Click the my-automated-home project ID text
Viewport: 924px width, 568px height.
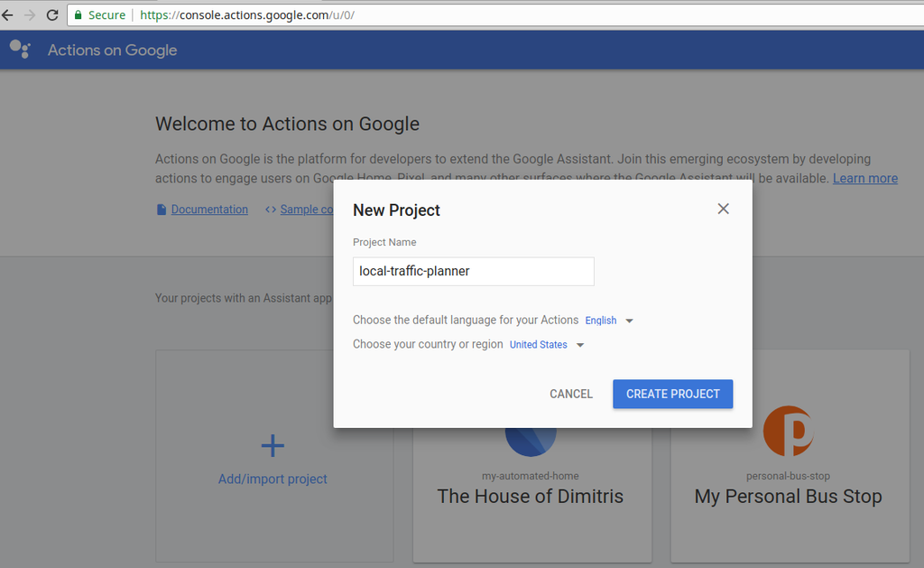pos(530,475)
